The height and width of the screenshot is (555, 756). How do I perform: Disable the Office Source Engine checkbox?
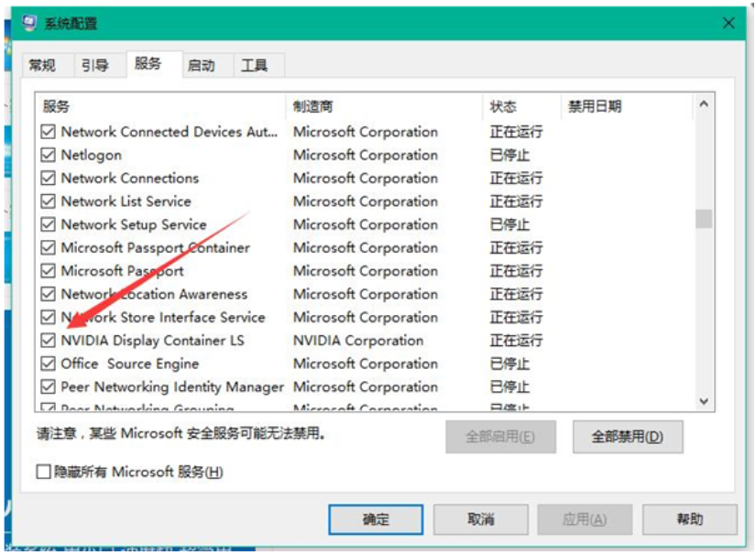click(49, 364)
